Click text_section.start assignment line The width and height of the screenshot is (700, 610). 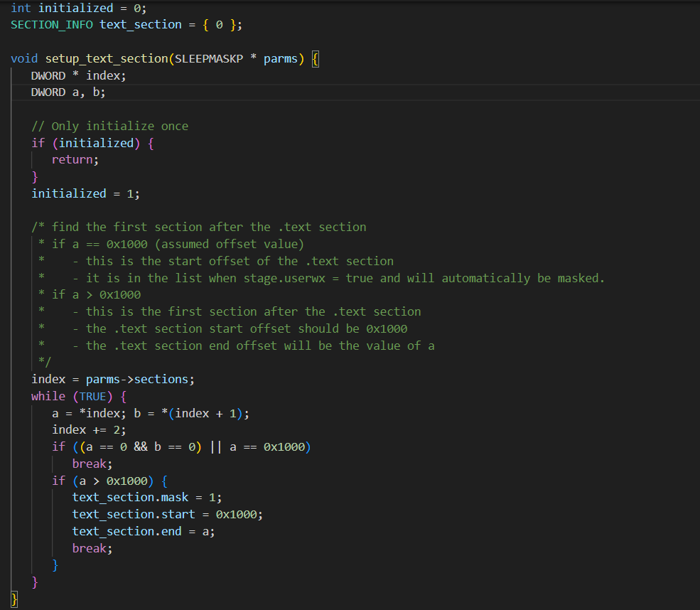[168, 515]
